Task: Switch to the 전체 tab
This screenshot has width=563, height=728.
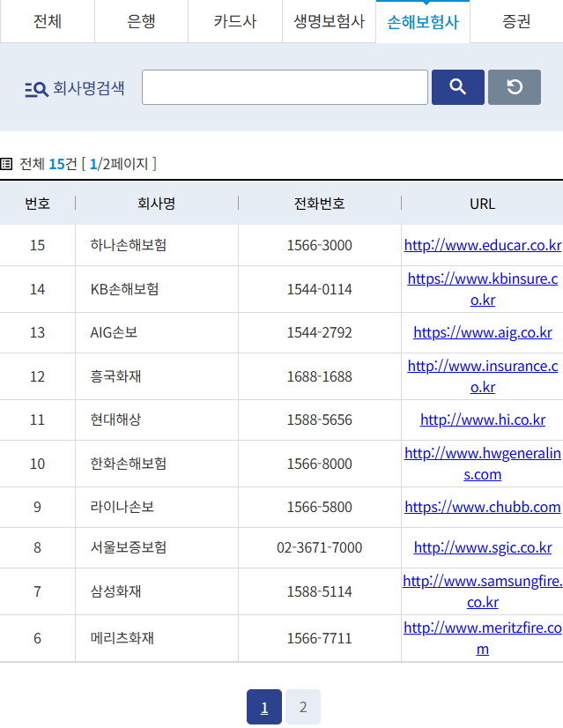Action: (48, 22)
